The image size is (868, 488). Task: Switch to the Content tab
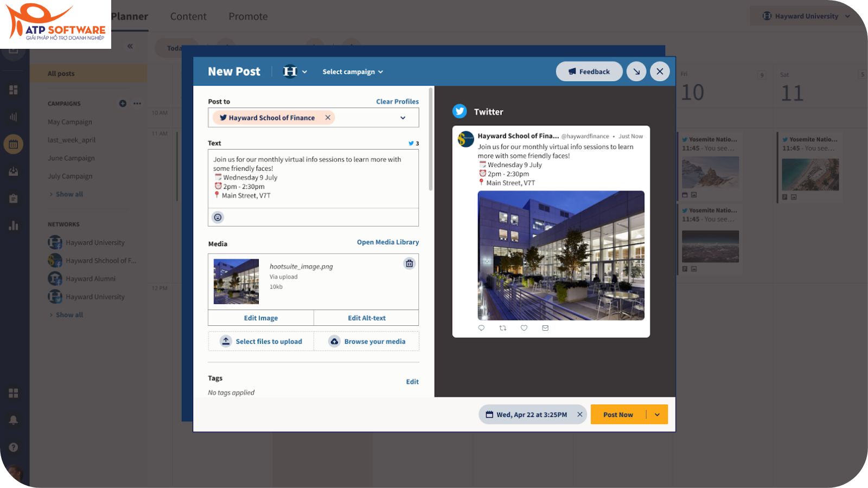point(188,16)
